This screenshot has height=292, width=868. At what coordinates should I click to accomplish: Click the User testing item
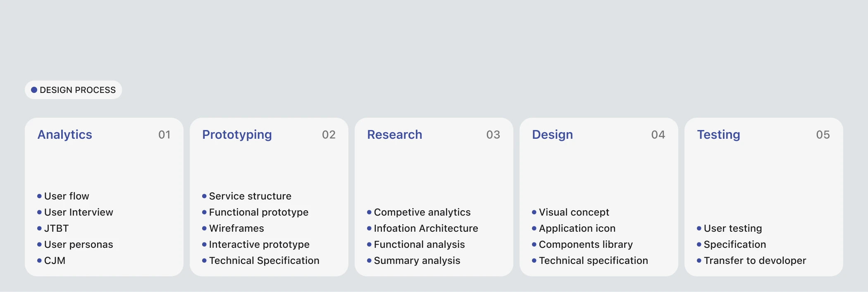coord(732,228)
